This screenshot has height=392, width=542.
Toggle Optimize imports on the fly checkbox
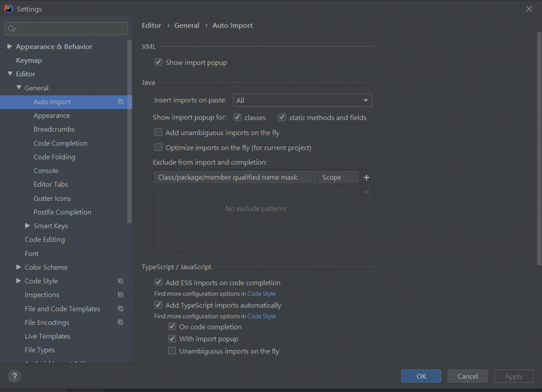(158, 148)
